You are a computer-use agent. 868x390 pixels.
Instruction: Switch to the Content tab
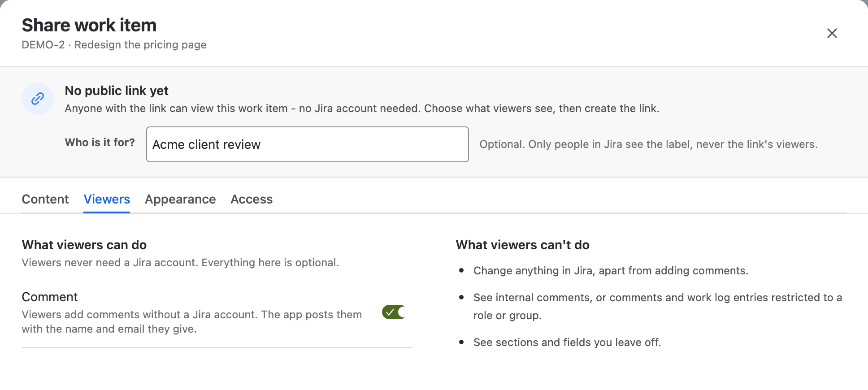(x=45, y=199)
